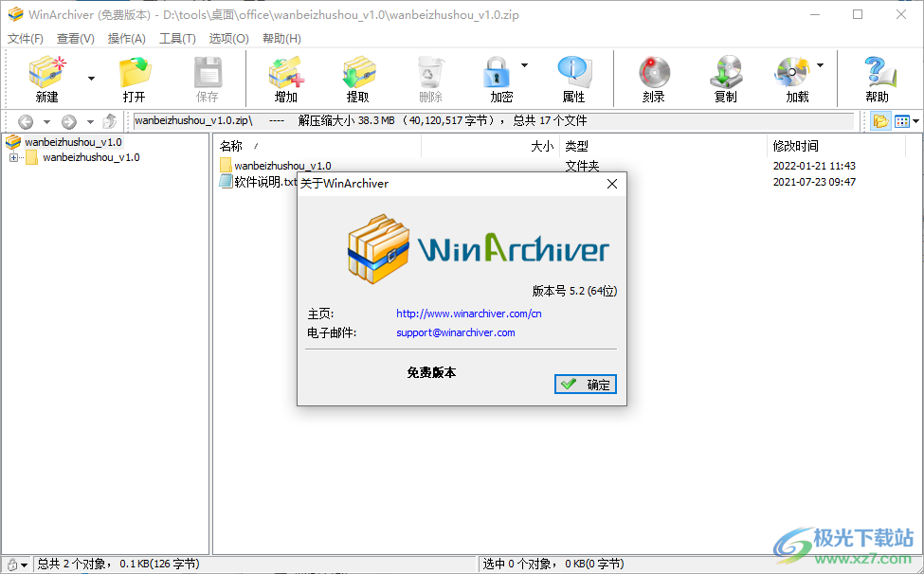Click status text 选中 0 个对象
924x574 pixels.
point(517,564)
